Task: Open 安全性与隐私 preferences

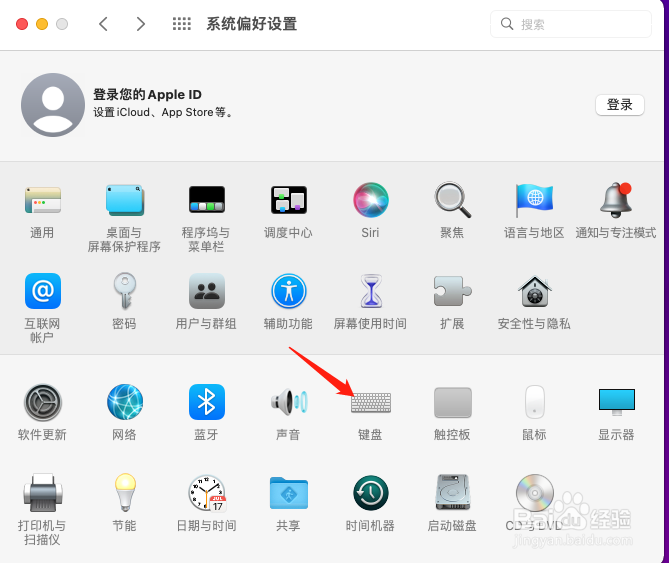Action: click(534, 292)
